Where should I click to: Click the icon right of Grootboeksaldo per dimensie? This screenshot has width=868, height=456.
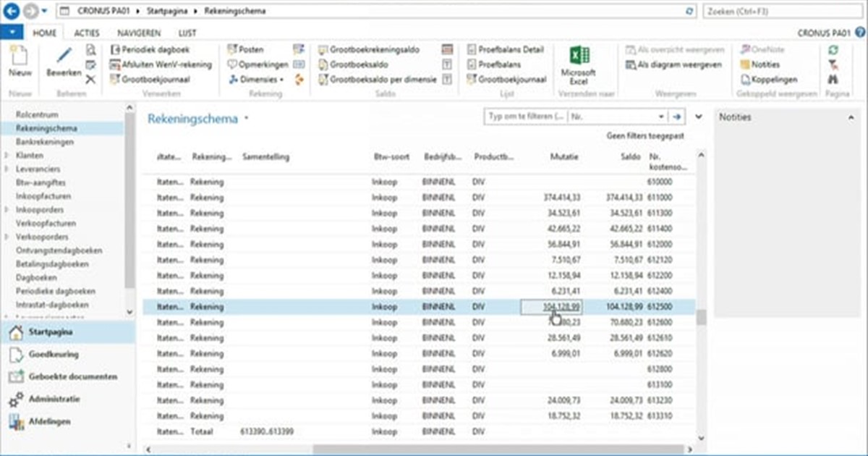[x=447, y=80]
